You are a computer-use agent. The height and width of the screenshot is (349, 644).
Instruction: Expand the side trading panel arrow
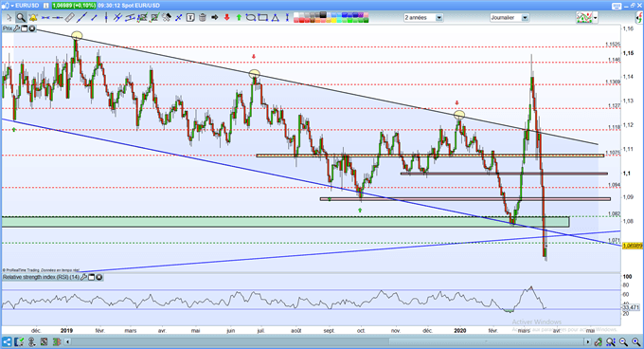coord(639,17)
